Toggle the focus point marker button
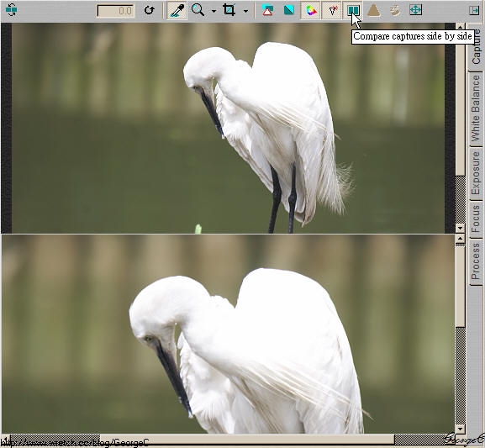 (332, 11)
